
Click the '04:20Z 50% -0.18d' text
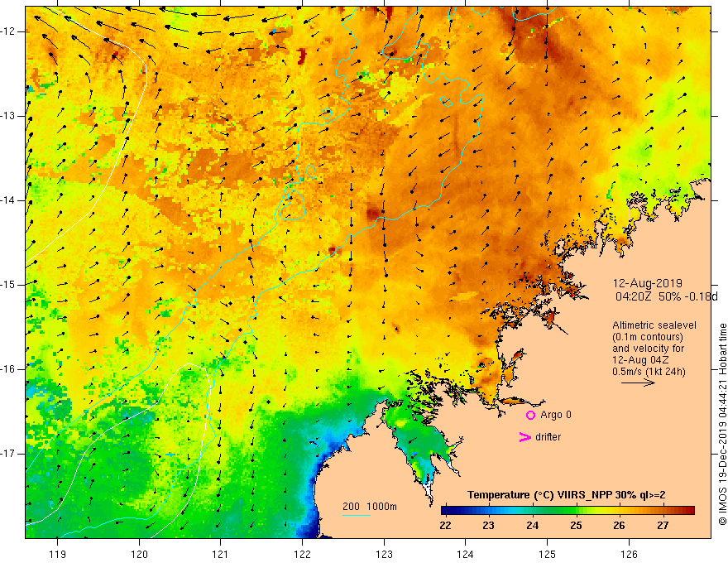coord(667,296)
